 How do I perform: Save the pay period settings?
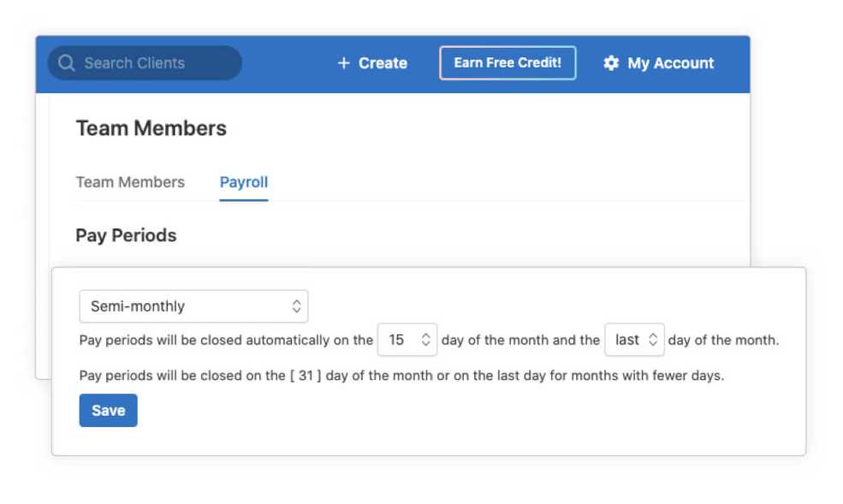tap(108, 411)
